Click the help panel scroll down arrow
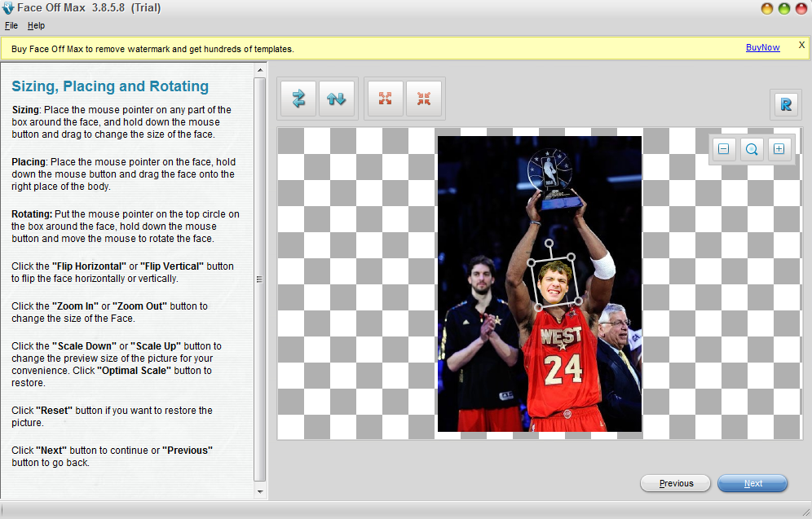812x519 pixels. [260, 492]
